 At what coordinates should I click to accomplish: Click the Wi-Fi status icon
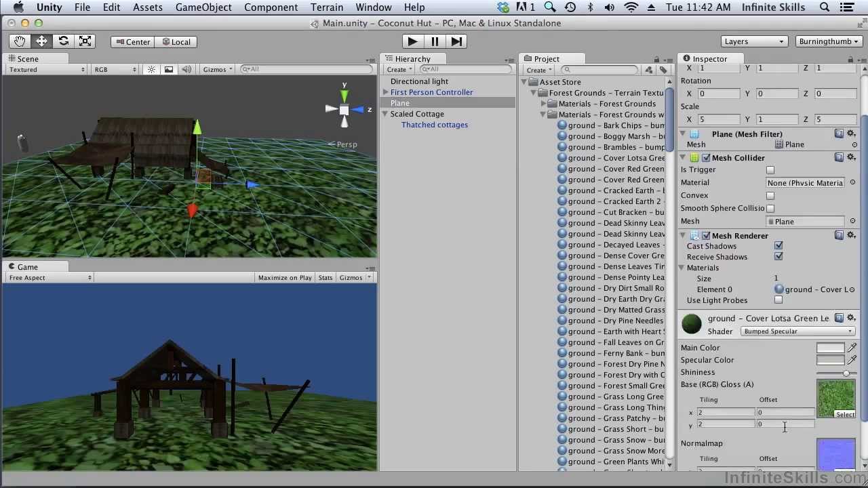pyautogui.click(x=631, y=7)
